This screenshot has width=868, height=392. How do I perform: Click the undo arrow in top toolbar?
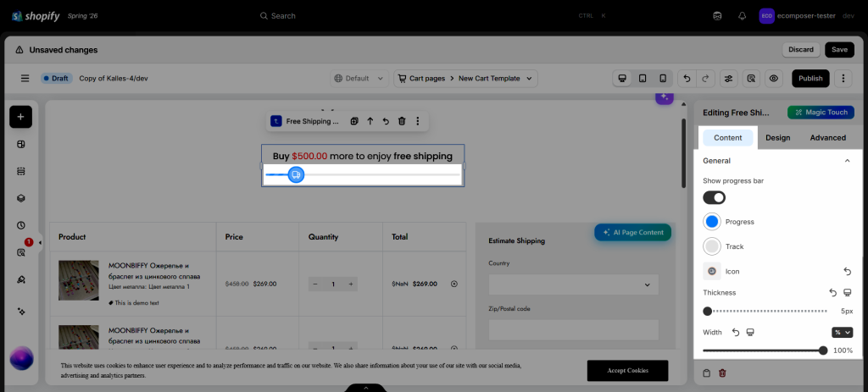click(687, 79)
